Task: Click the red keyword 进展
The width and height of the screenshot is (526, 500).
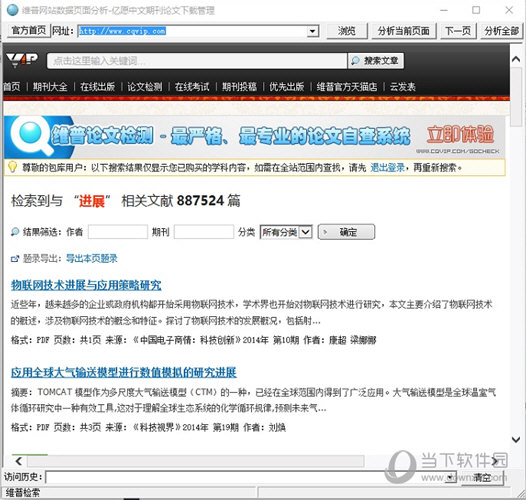Action: click(92, 201)
